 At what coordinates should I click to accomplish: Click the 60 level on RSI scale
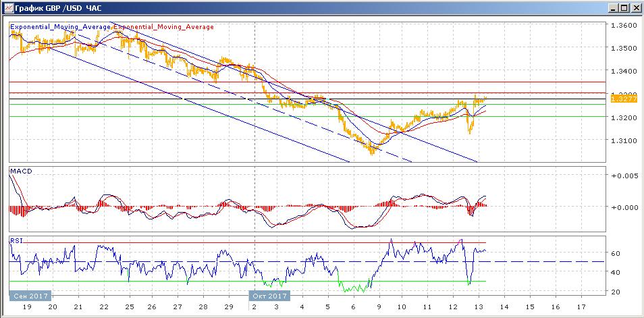pos(616,254)
